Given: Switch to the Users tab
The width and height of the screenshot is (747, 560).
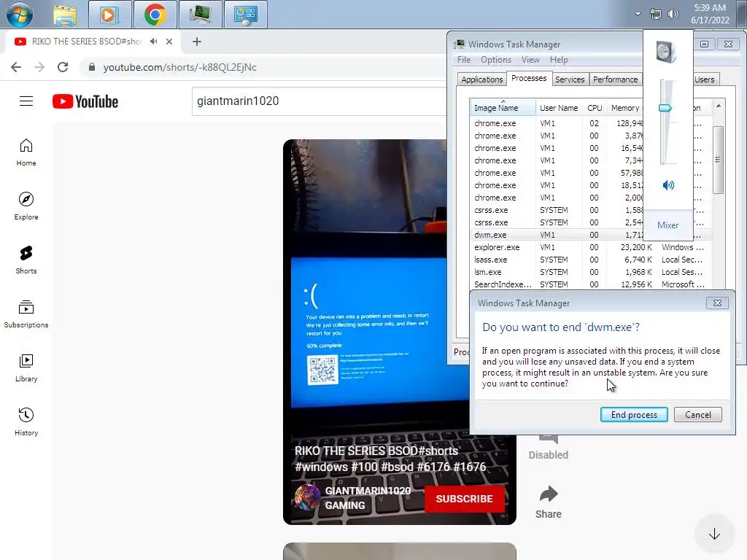Looking at the screenshot, I should coord(705,79).
